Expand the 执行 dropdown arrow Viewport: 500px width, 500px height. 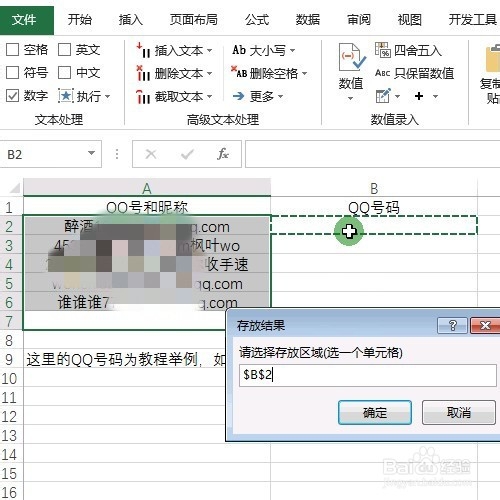point(107,97)
